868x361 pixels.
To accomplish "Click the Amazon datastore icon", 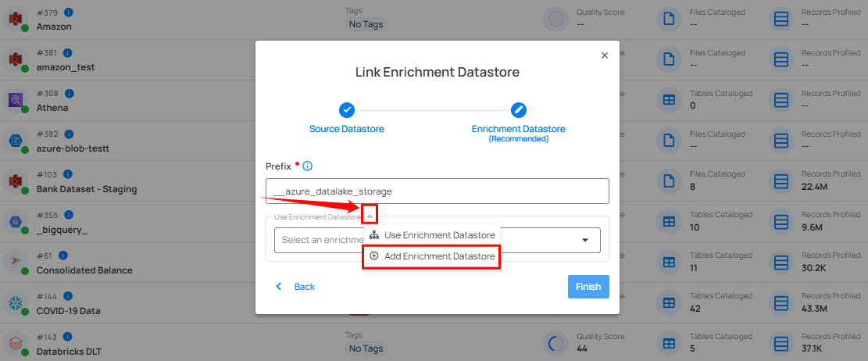I will point(14,19).
